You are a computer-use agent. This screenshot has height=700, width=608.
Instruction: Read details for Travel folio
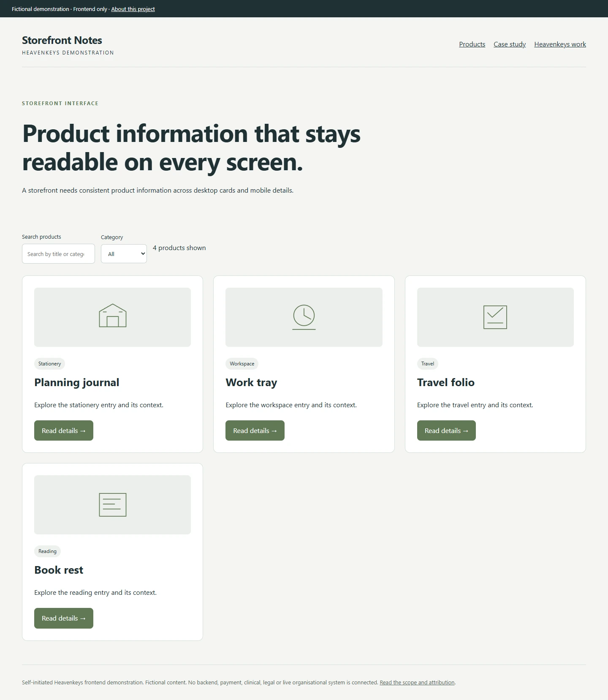click(446, 430)
